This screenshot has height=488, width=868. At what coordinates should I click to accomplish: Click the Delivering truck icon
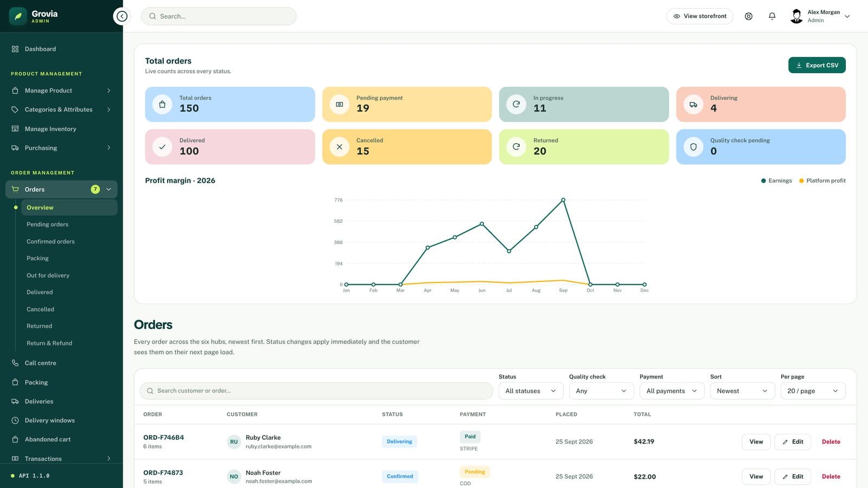[x=693, y=104]
